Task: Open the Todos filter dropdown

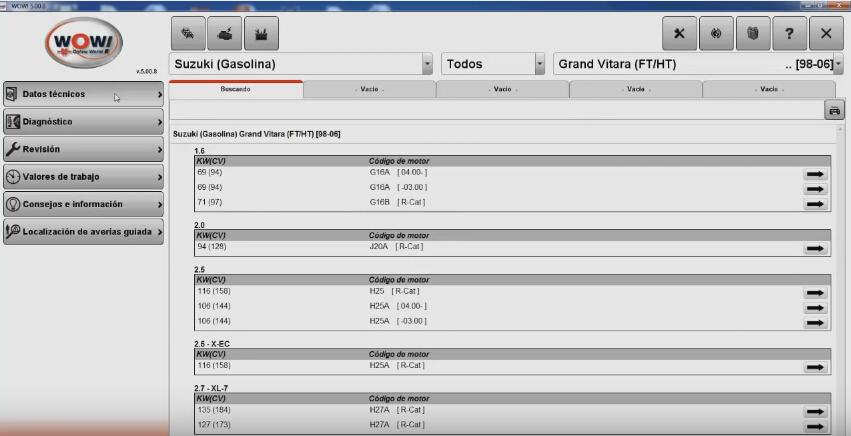Action: click(x=539, y=64)
